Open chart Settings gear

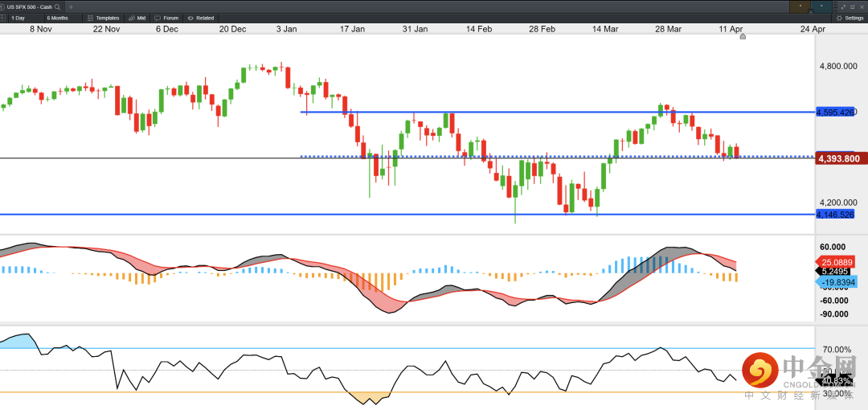pyautogui.click(x=850, y=18)
